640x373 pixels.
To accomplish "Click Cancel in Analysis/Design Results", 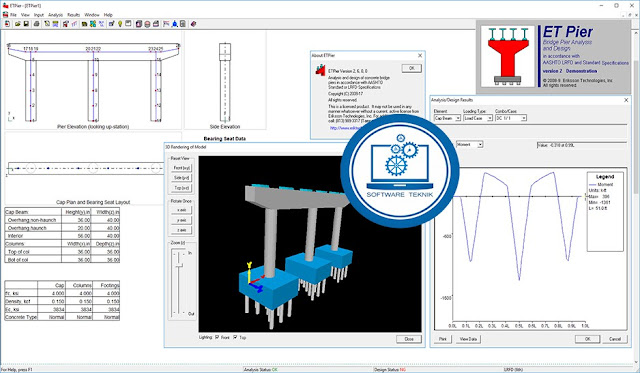I will pyautogui.click(x=615, y=339).
